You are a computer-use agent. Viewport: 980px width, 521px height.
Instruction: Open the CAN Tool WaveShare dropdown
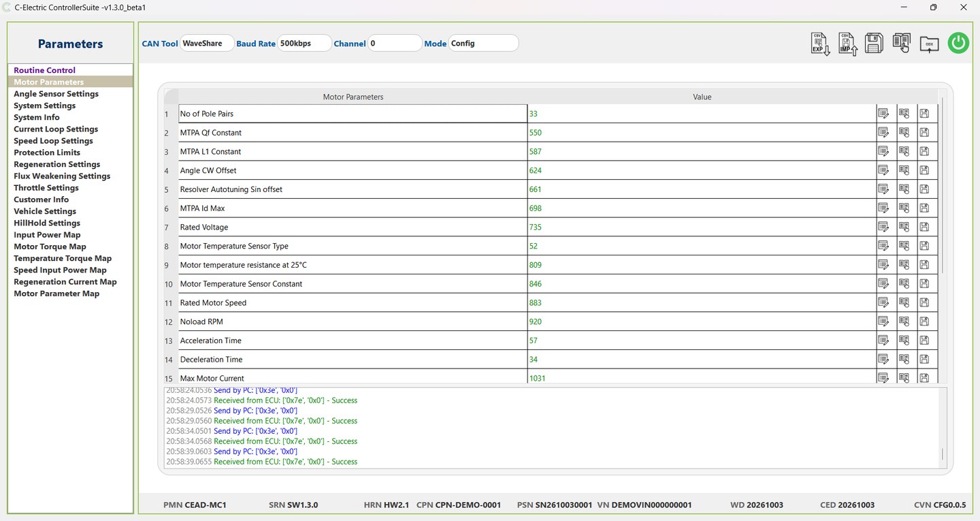(x=207, y=44)
